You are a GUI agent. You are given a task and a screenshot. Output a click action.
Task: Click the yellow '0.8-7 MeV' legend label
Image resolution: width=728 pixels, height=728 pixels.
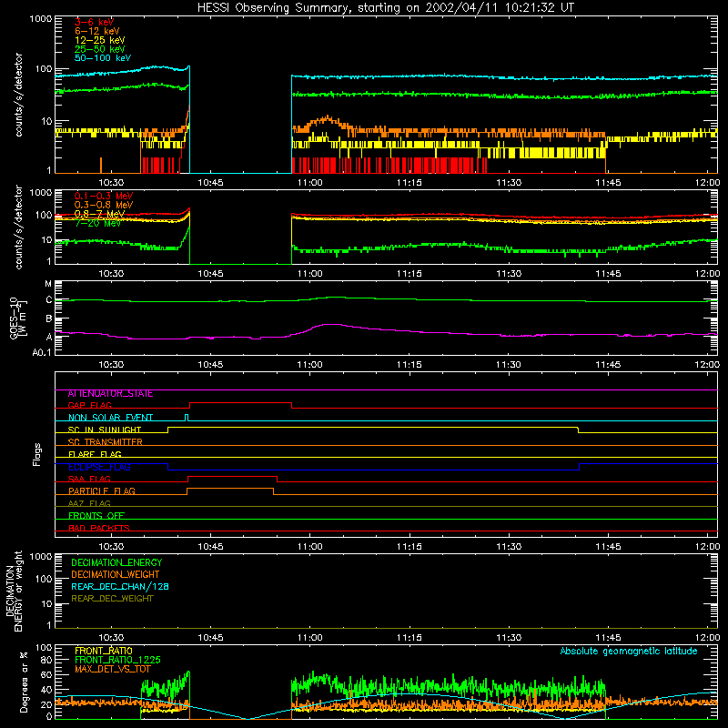coord(100,214)
